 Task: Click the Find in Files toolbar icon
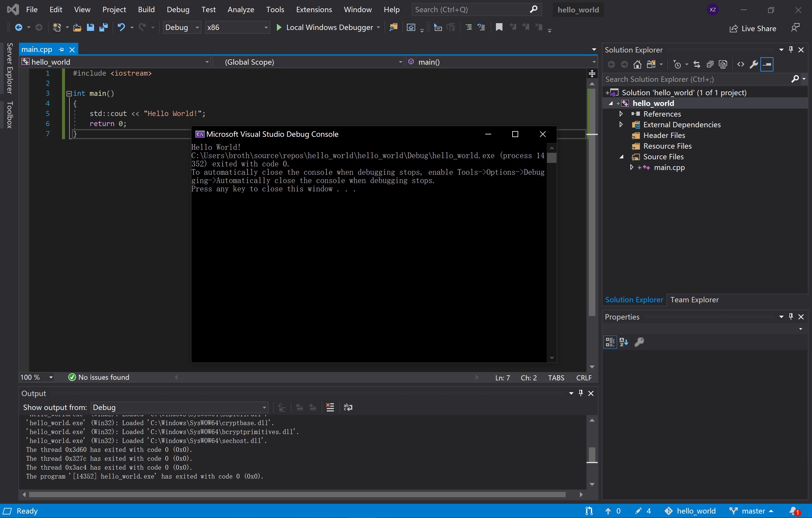coord(393,27)
